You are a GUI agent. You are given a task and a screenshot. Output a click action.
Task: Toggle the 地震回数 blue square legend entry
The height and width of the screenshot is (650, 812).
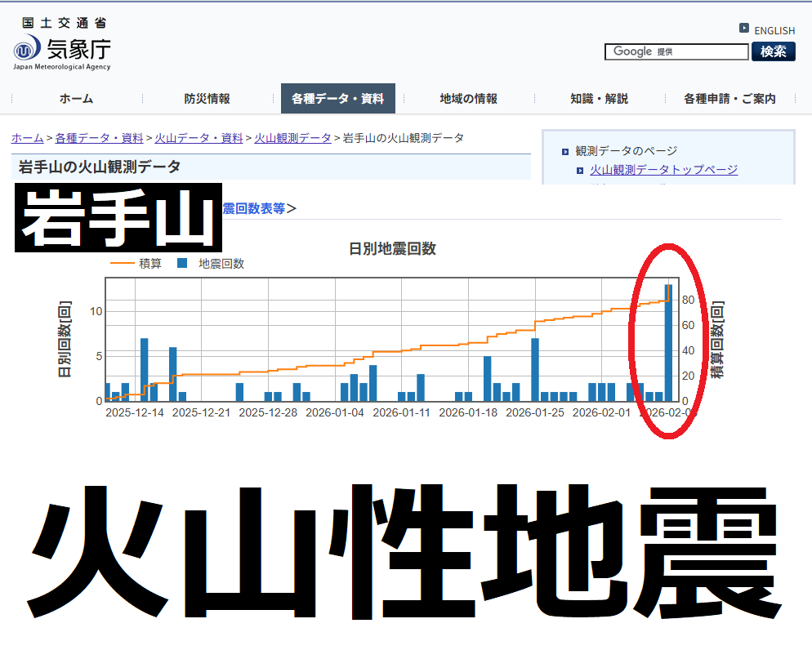[210, 263]
